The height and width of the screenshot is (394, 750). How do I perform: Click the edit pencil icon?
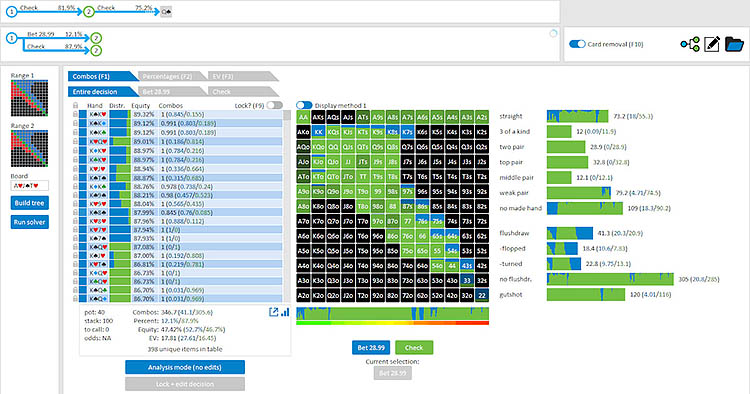(712, 44)
